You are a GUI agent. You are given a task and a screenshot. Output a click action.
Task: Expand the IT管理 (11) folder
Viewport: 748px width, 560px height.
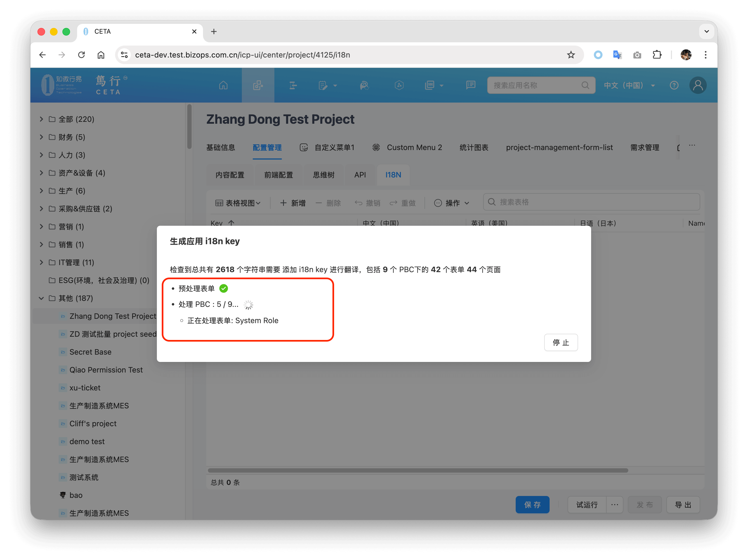tap(41, 262)
